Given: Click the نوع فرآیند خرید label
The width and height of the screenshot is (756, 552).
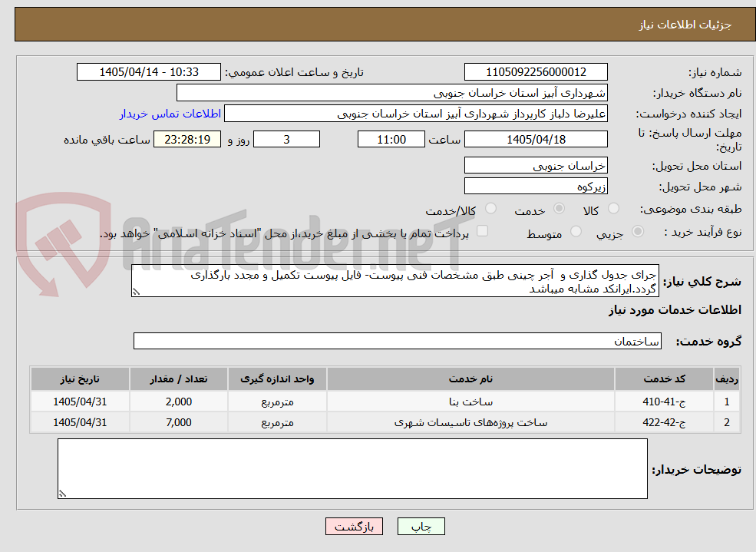Looking at the screenshot, I should click(703, 232).
